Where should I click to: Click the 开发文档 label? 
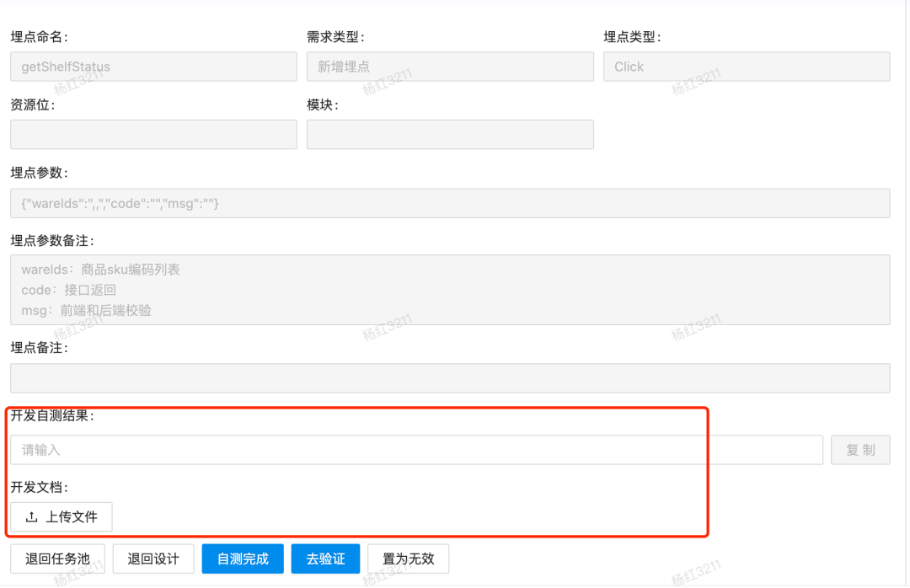pyautogui.click(x=40, y=488)
